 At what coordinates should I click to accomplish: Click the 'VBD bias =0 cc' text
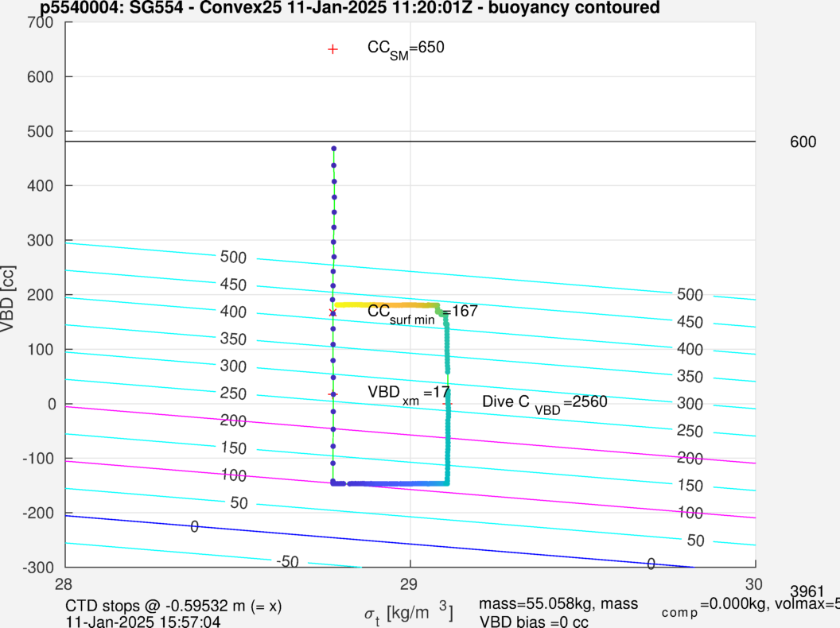[534, 622]
